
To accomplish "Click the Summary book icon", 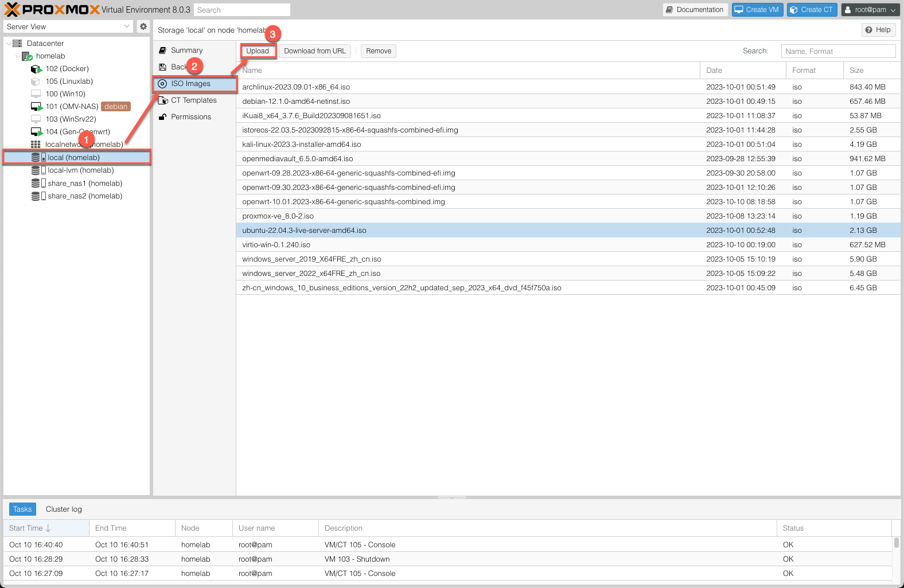I will tap(162, 50).
